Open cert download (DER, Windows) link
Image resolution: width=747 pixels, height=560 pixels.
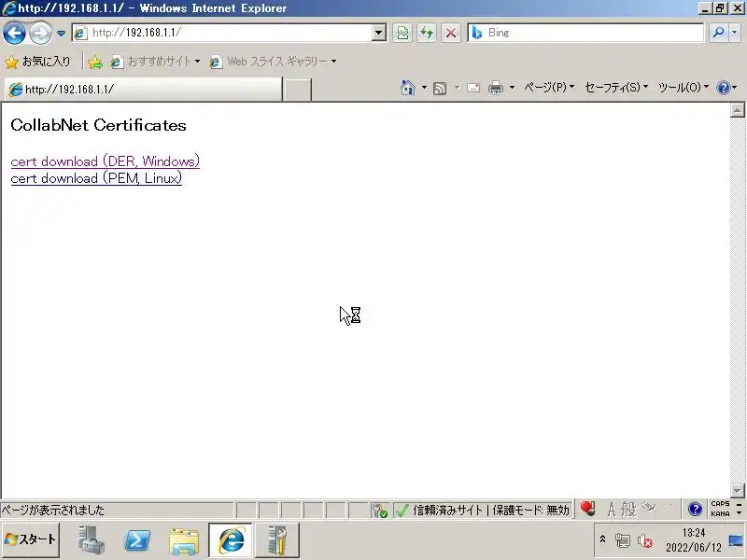pos(106,161)
